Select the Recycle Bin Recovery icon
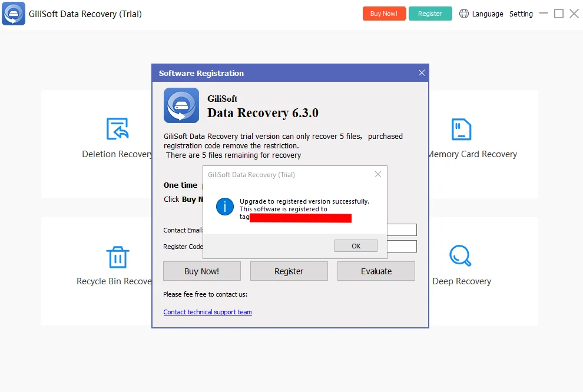 [118, 257]
